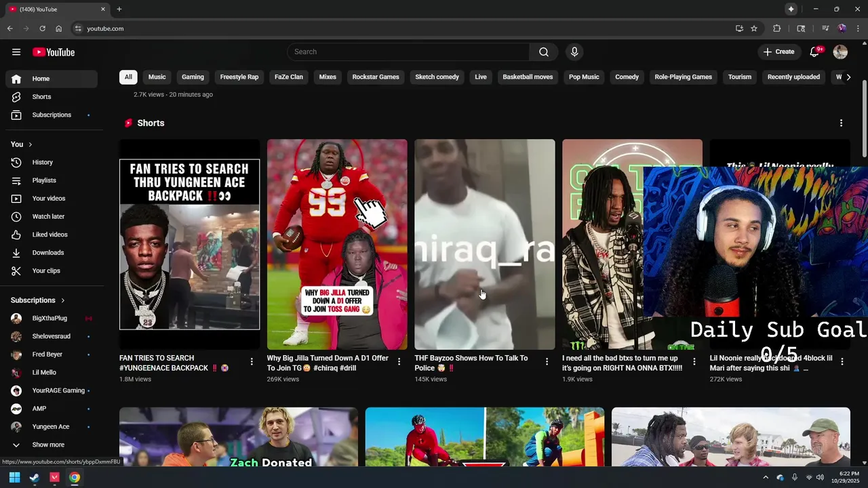Select the Rockstar Games chip
Image resolution: width=868 pixels, height=488 pixels.
tap(376, 77)
